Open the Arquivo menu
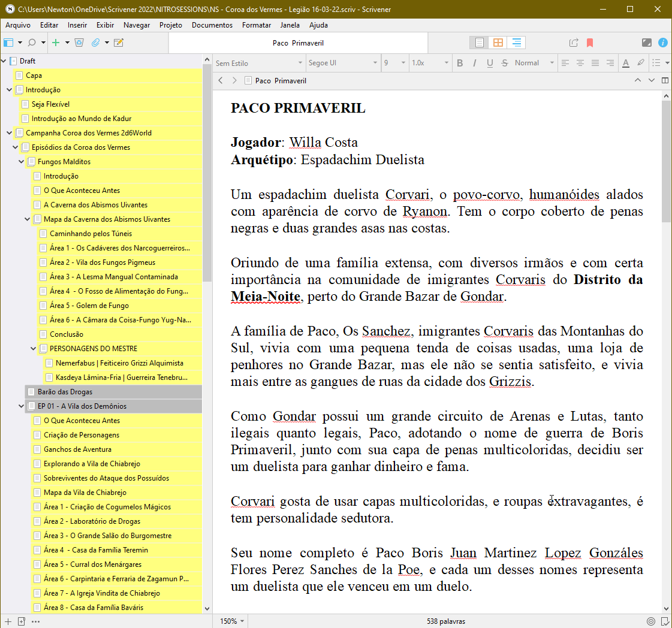Viewport: 672px width, 628px height. 18,25
